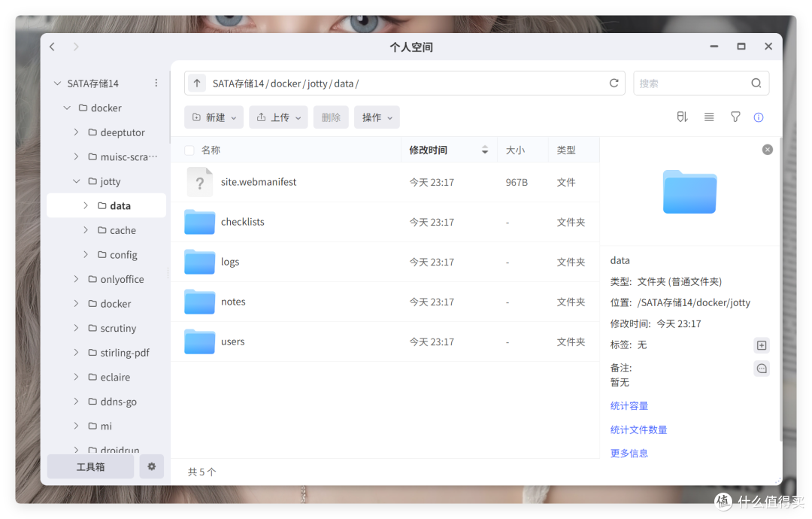Toggle the info details panel
This screenshot has height=519, width=812.
[758, 117]
